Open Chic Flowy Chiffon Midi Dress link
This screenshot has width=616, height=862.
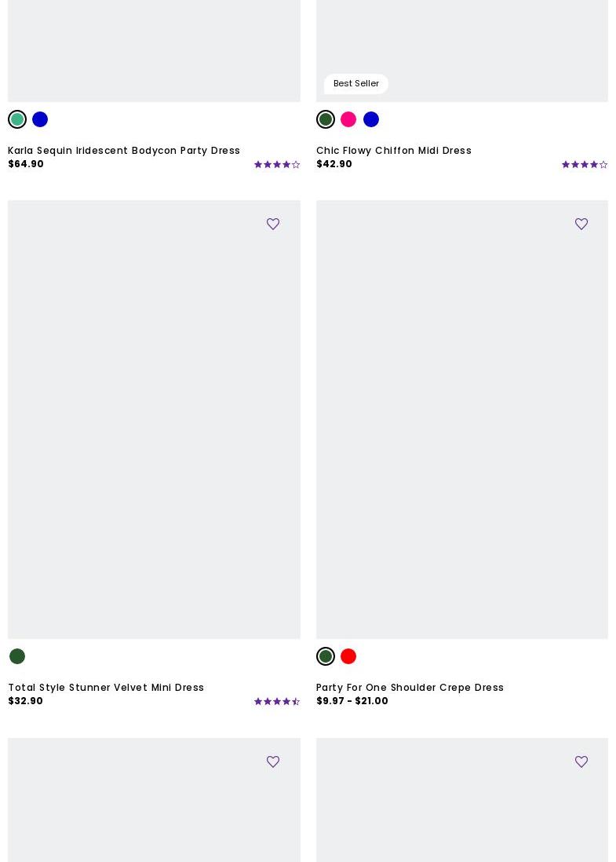click(393, 151)
